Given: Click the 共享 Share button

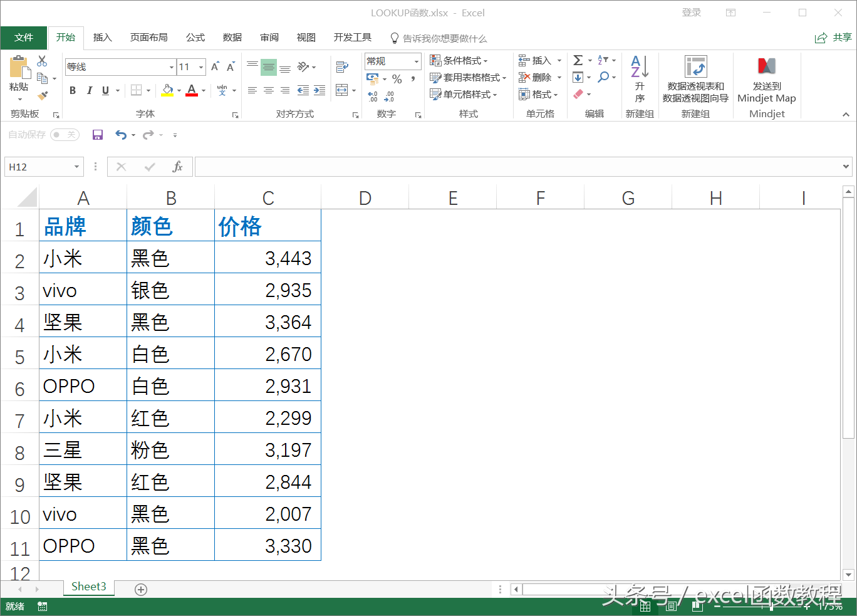Looking at the screenshot, I should click(833, 38).
